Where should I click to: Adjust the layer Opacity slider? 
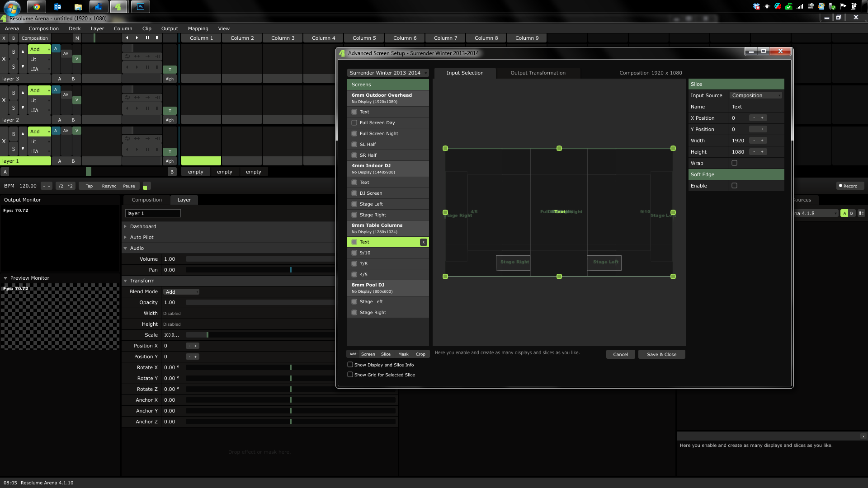260,302
